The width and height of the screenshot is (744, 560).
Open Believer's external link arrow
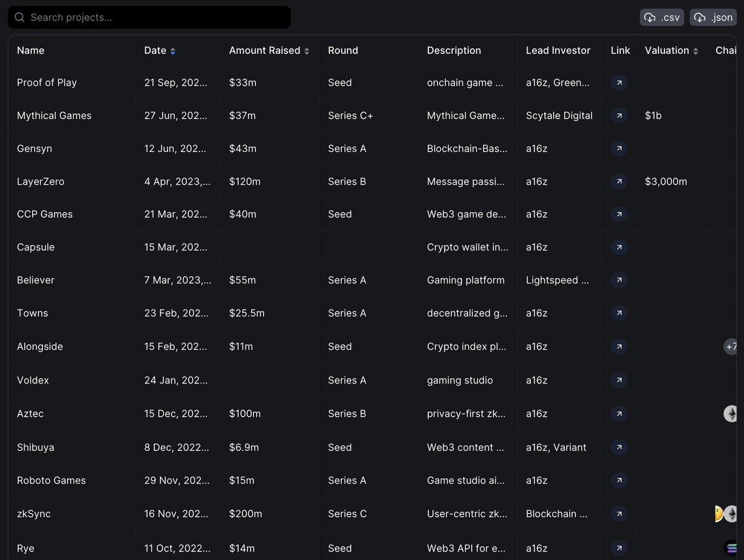tap(619, 280)
